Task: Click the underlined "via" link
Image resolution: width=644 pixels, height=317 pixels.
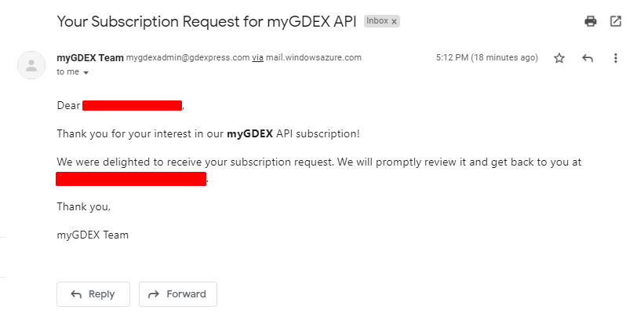Action: click(257, 58)
